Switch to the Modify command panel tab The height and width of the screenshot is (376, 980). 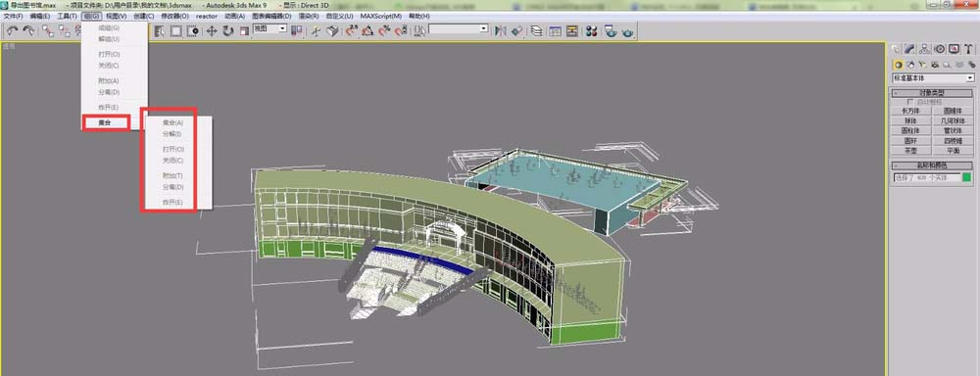[909, 49]
